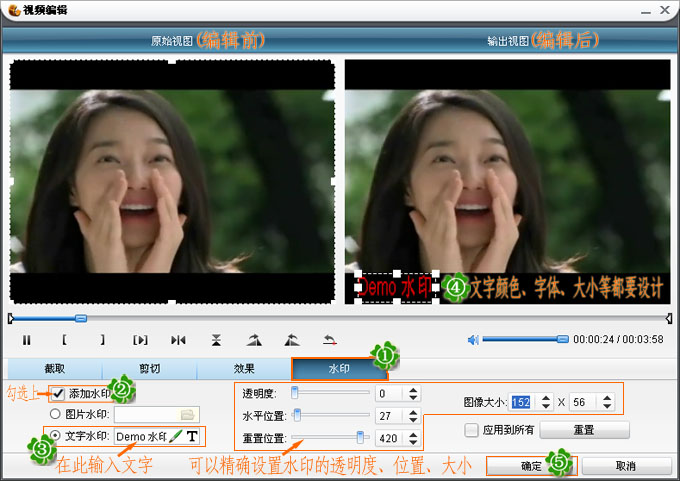Image resolution: width=680 pixels, height=481 pixels.
Task: Click the flip vertical icon
Action: (x=216, y=340)
